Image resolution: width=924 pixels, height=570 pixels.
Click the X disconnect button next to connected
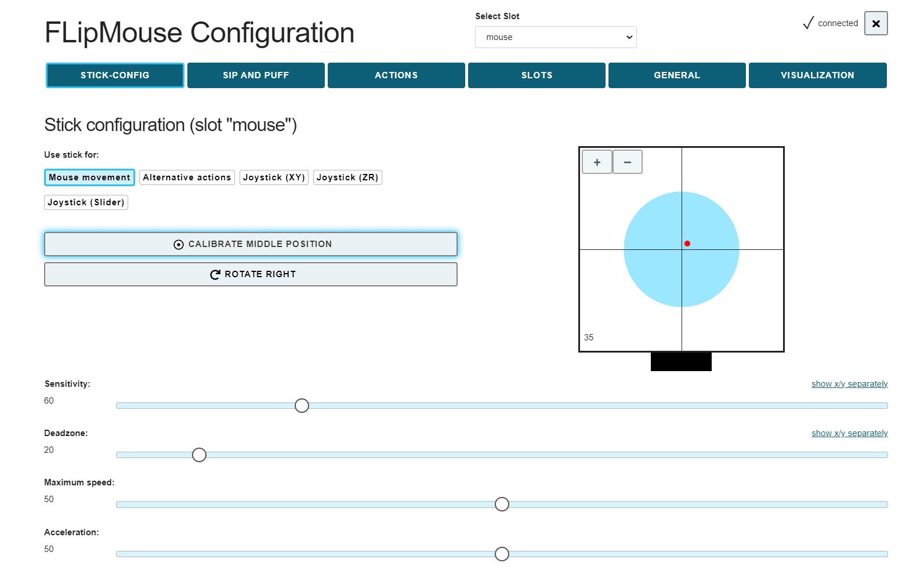tap(876, 23)
